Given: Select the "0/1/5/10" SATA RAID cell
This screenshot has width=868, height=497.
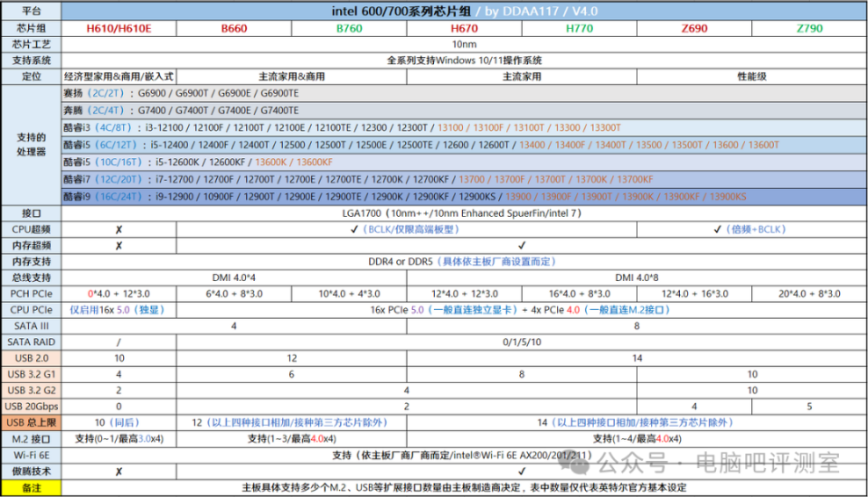Looking at the screenshot, I should 522,342.
